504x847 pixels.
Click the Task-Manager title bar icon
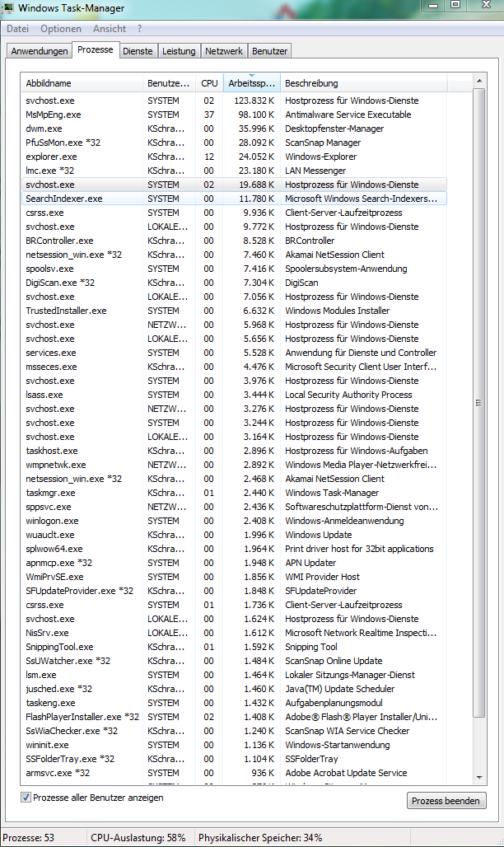click(8, 7)
